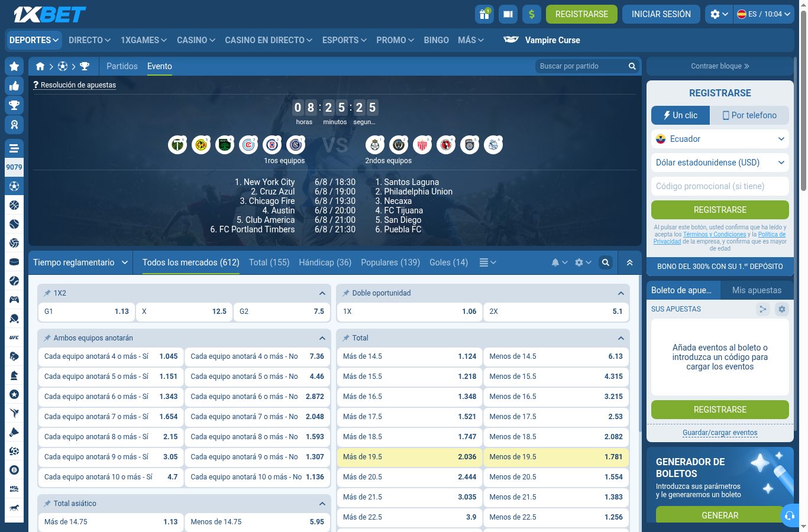Pin the 1X2 market

tap(47, 293)
